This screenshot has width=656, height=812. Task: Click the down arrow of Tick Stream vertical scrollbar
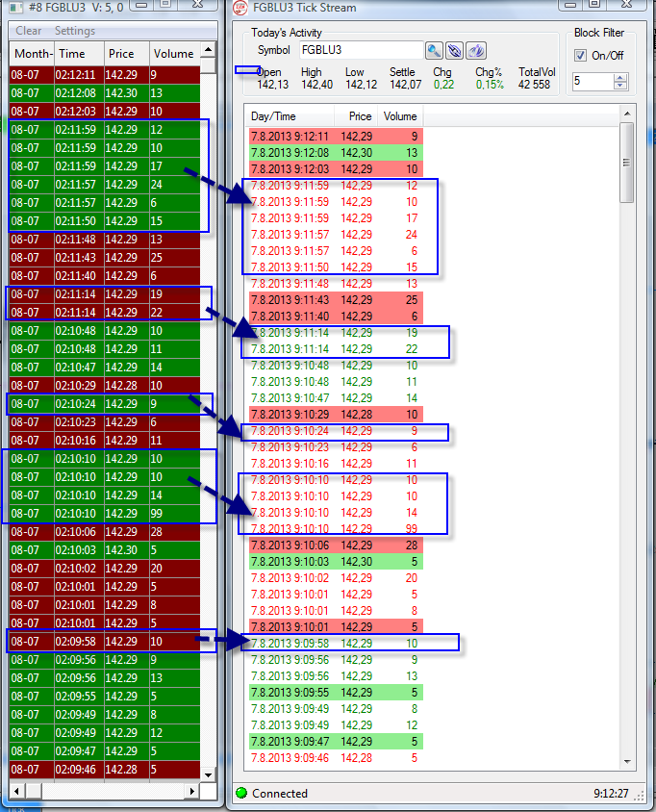[627, 762]
